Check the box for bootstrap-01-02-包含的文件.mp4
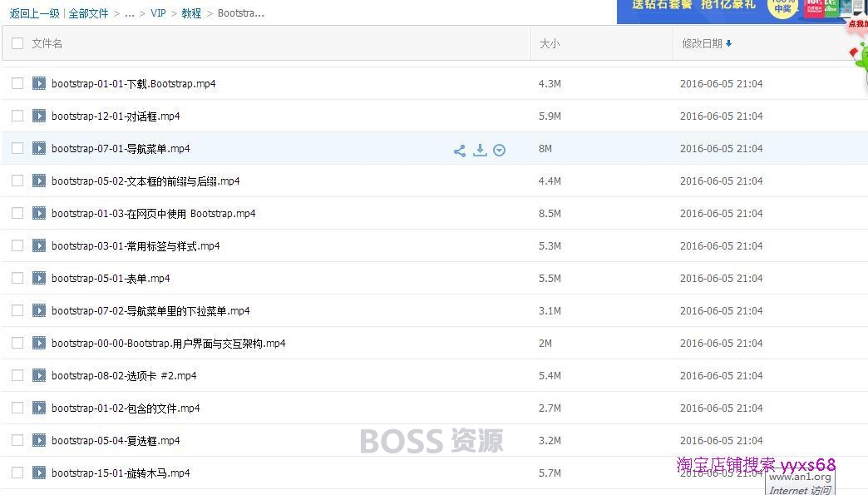The width and height of the screenshot is (868, 495). click(x=17, y=408)
